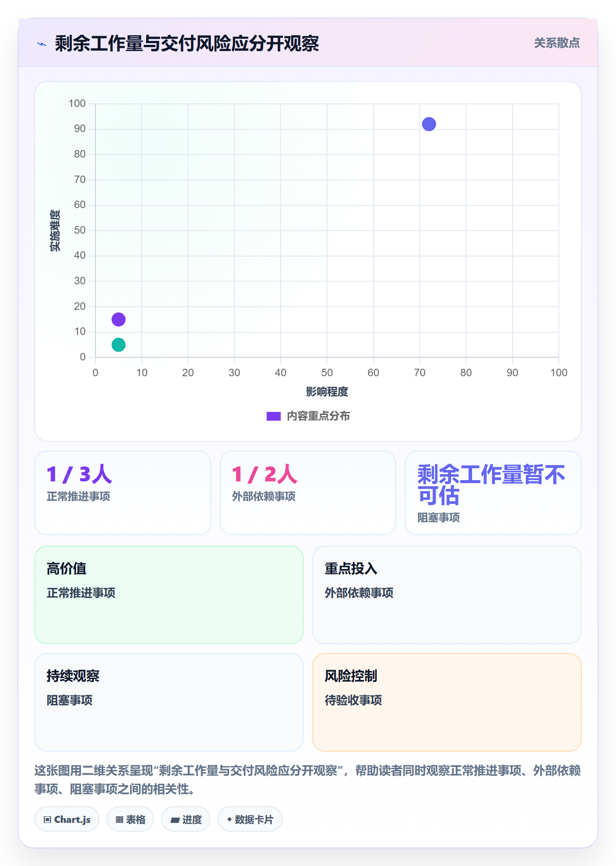Click the x-axis tick label 70
Screen dimensions: 616x866
tap(420, 373)
